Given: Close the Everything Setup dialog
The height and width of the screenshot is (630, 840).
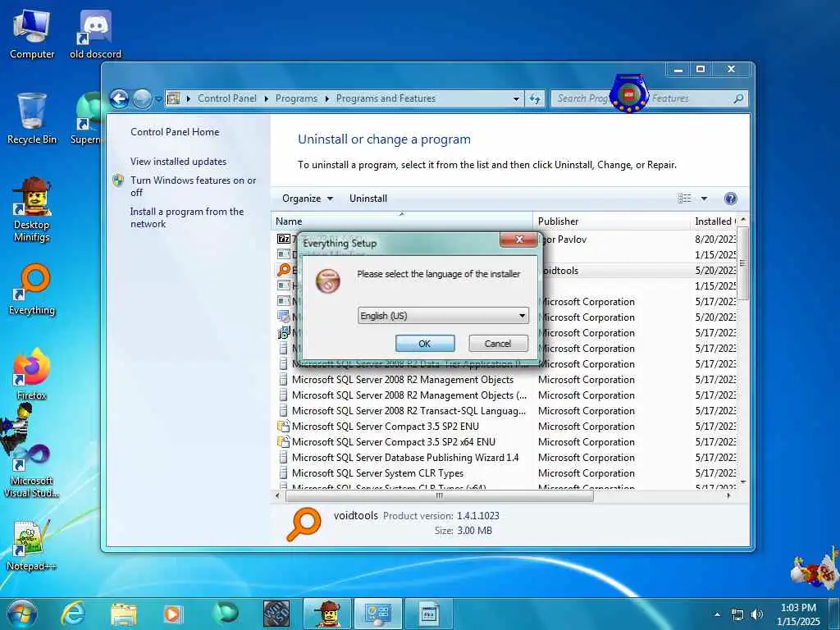Looking at the screenshot, I should 518,240.
